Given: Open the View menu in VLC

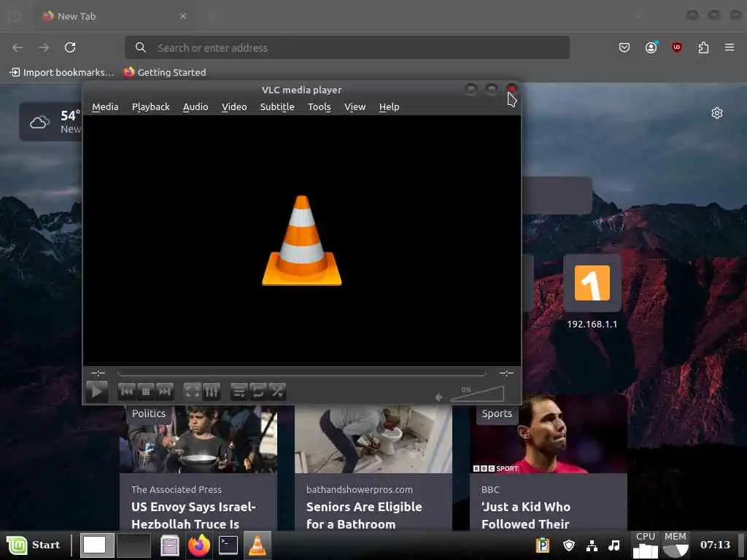Looking at the screenshot, I should 355,106.
